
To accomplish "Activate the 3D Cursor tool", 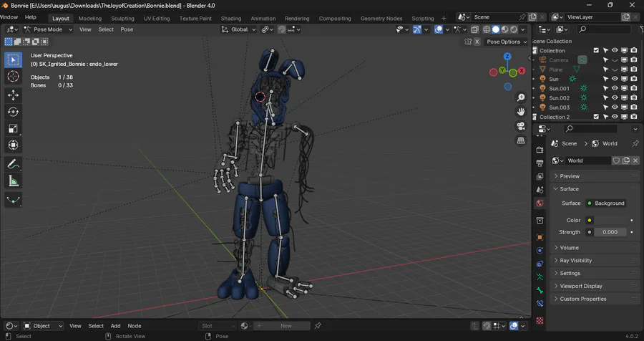I will point(13,77).
